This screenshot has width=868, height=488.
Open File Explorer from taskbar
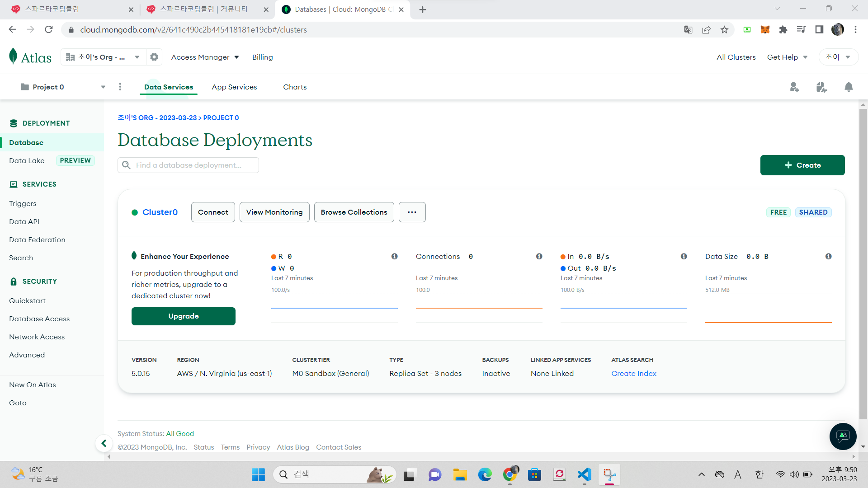pyautogui.click(x=460, y=474)
